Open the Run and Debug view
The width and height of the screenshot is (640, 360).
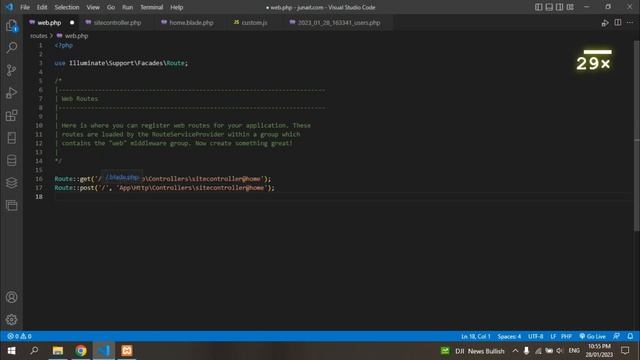(11, 93)
